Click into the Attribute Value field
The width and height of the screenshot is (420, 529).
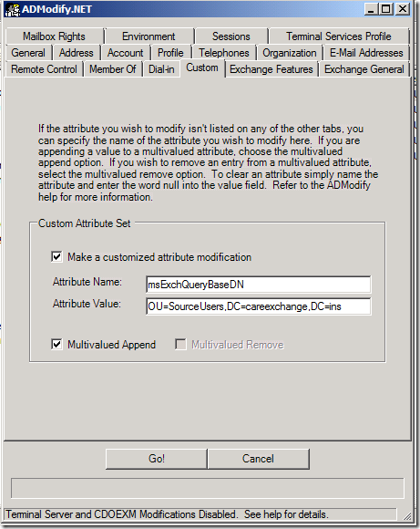coord(259,306)
